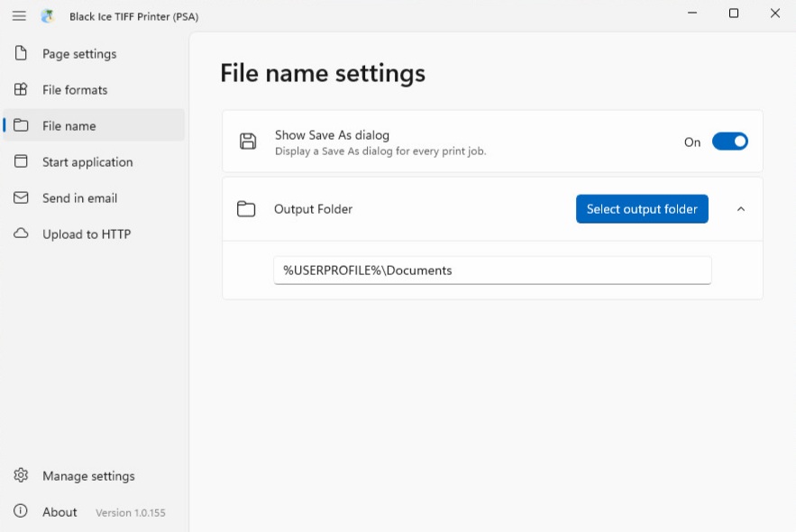This screenshot has height=532, width=796.
Task: Click the 'Display a Save As dialog' description
Action: tap(380, 151)
